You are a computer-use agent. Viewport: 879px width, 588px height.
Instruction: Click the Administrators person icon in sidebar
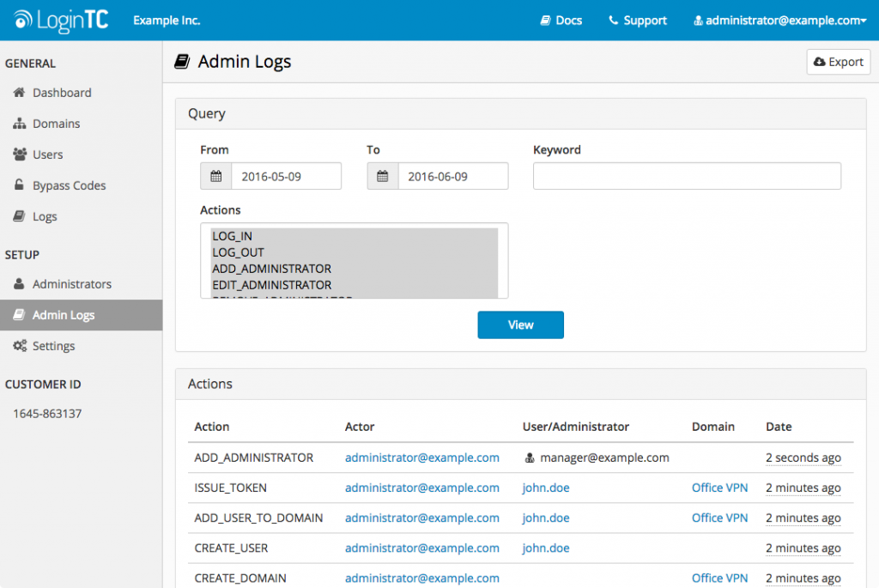pos(19,284)
